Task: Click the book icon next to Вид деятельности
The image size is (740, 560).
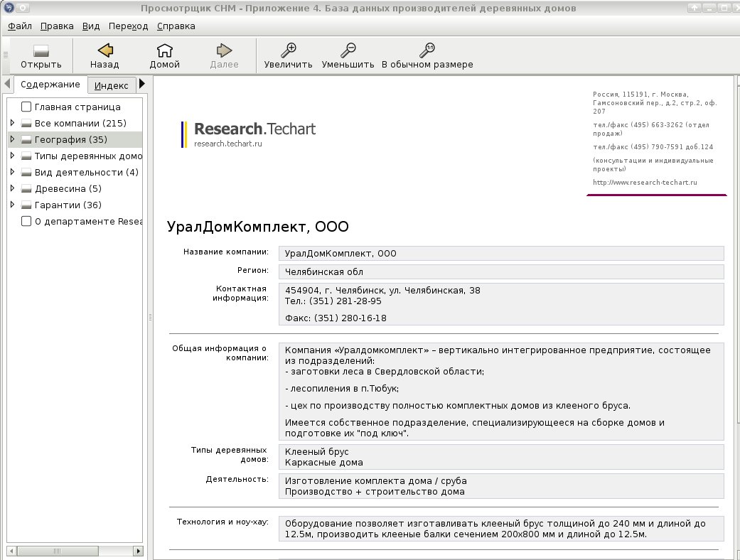Action: 26,173
